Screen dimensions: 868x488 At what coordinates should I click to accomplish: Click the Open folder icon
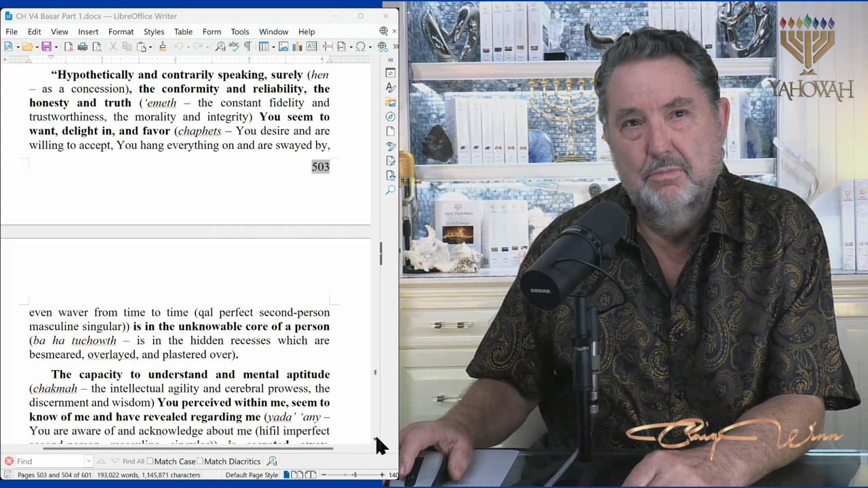(x=27, y=47)
